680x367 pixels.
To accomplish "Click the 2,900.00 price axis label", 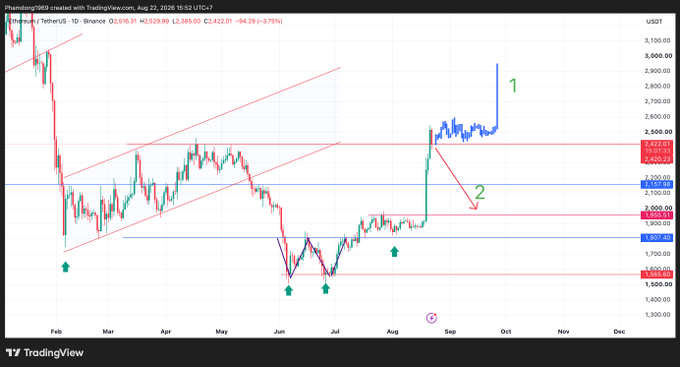I will point(657,71).
